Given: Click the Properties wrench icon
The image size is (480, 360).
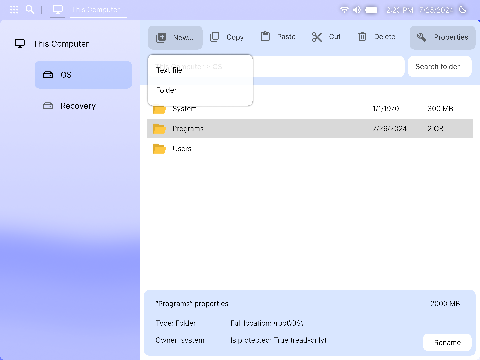Looking at the screenshot, I should [x=421, y=37].
